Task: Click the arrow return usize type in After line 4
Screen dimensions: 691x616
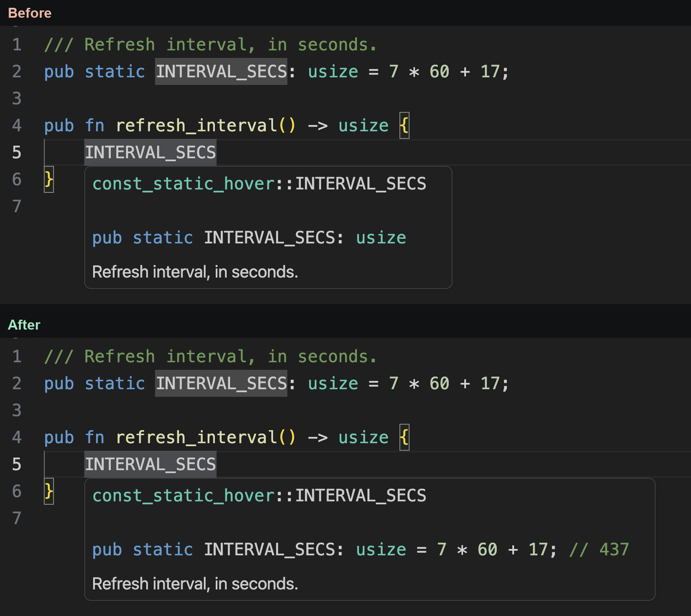Action: pyautogui.click(x=363, y=438)
